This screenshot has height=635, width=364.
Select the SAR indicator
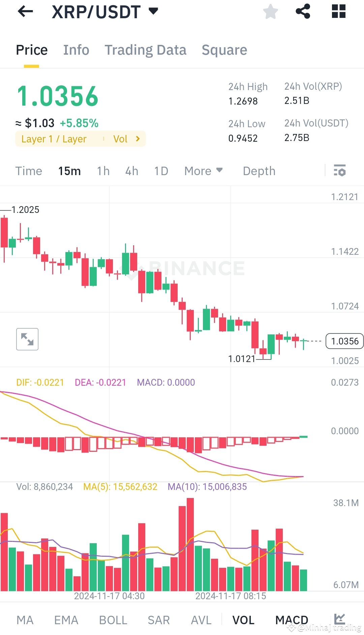point(158,620)
